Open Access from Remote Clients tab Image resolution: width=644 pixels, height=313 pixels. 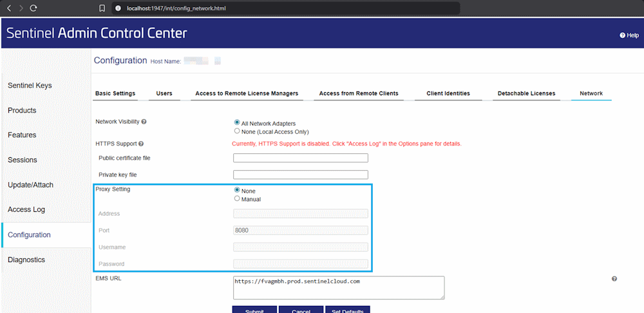[x=359, y=93]
